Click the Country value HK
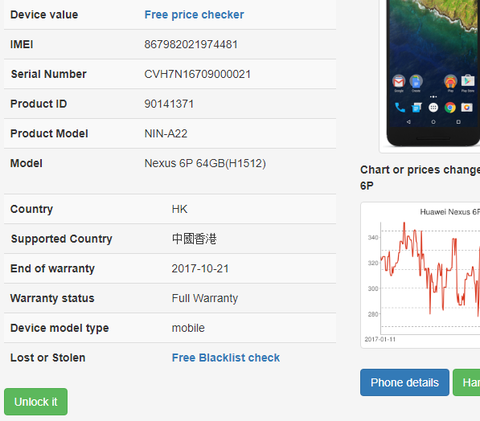480x421 pixels. pos(179,209)
